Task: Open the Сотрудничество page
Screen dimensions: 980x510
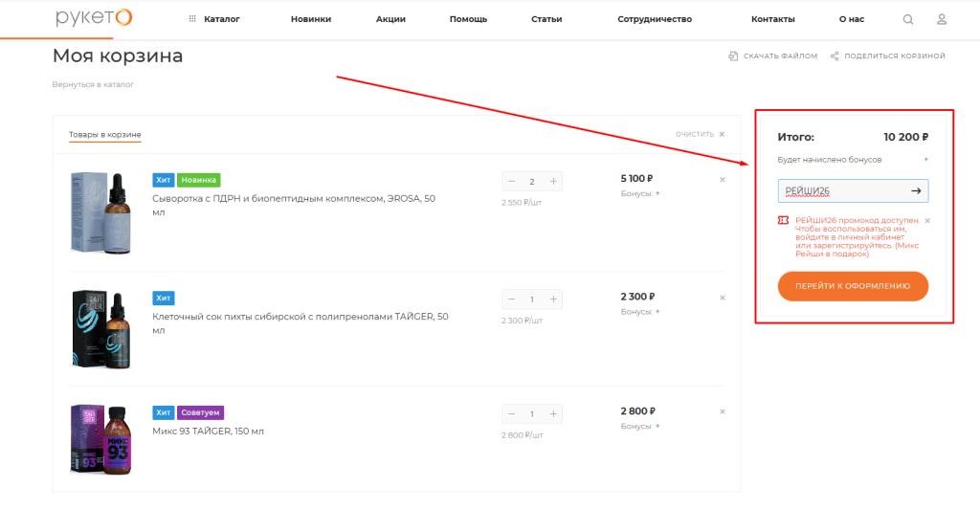Action: point(655,19)
